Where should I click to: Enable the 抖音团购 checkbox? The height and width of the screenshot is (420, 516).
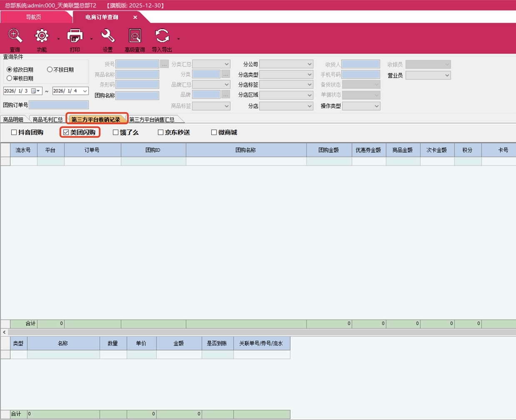click(x=14, y=132)
